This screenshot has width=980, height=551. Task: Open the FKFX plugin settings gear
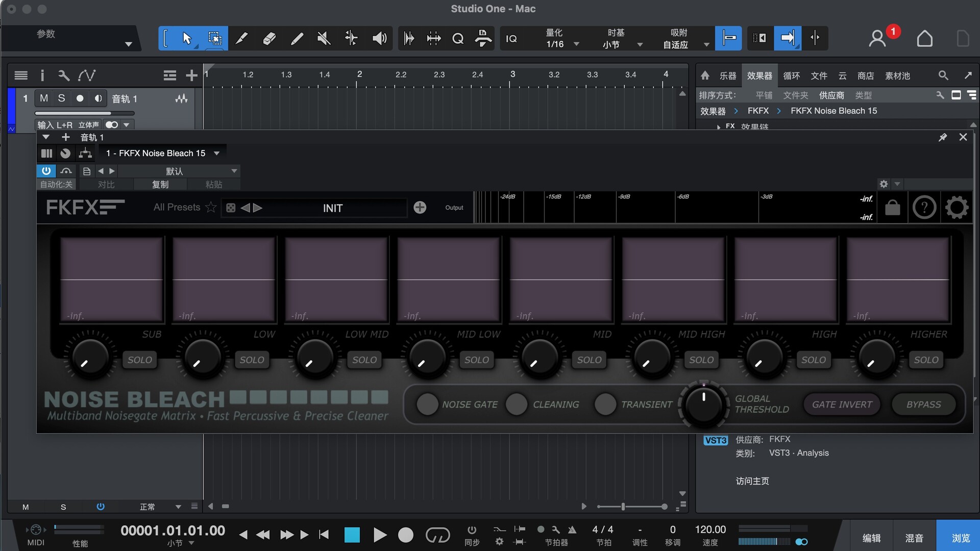(957, 208)
